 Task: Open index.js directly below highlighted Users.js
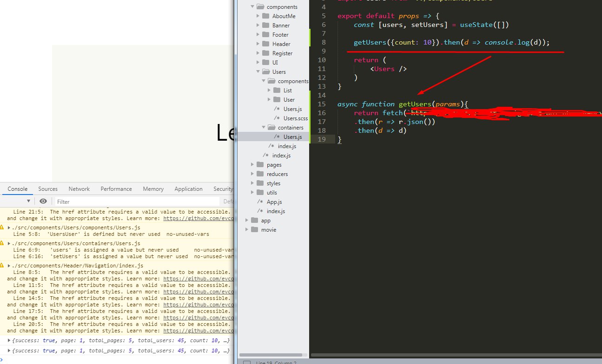click(x=287, y=146)
